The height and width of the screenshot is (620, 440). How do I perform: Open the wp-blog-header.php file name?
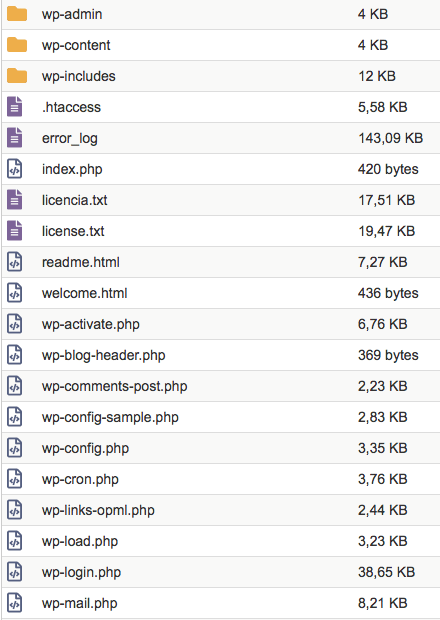coord(104,355)
